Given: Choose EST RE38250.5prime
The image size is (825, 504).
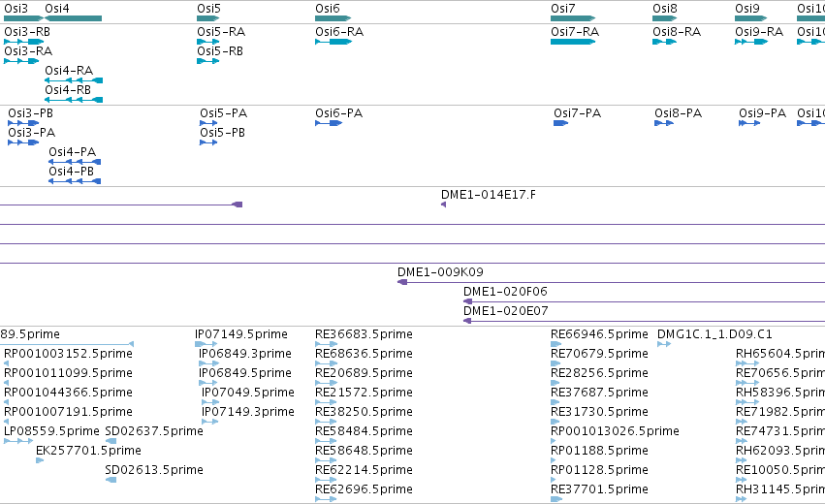Looking at the screenshot, I should pyautogui.click(x=326, y=422).
